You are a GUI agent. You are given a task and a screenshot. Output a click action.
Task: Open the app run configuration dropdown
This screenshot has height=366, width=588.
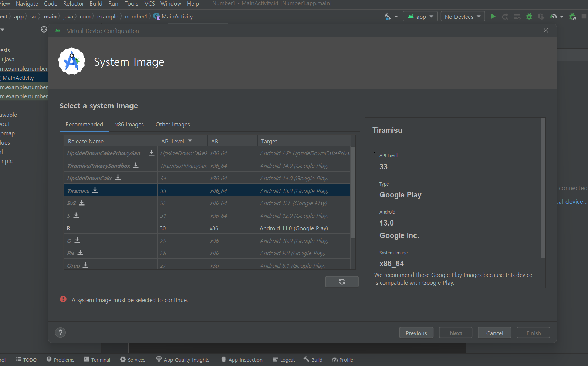point(420,17)
